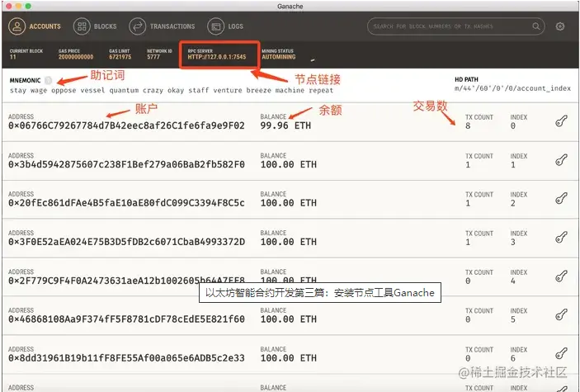Click the TX count value 8

pyautogui.click(x=468, y=126)
